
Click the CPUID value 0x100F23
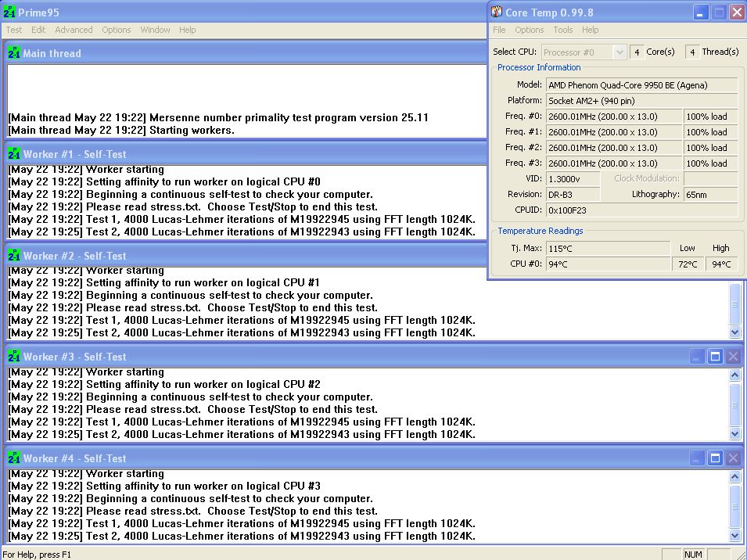coord(641,210)
